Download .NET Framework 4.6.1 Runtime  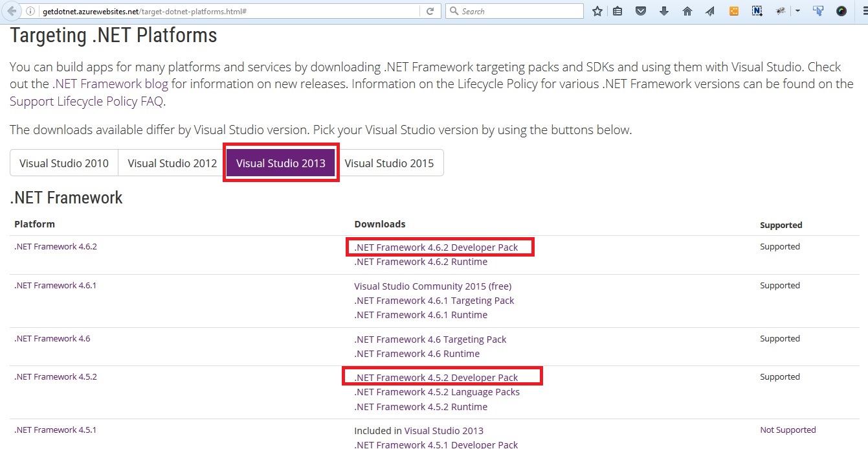pos(421,315)
